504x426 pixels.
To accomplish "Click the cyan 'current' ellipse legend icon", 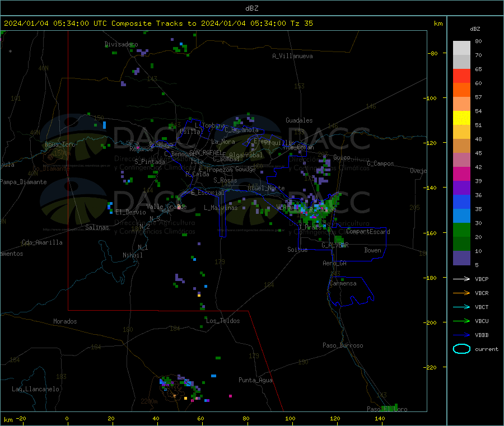I will [x=461, y=349].
